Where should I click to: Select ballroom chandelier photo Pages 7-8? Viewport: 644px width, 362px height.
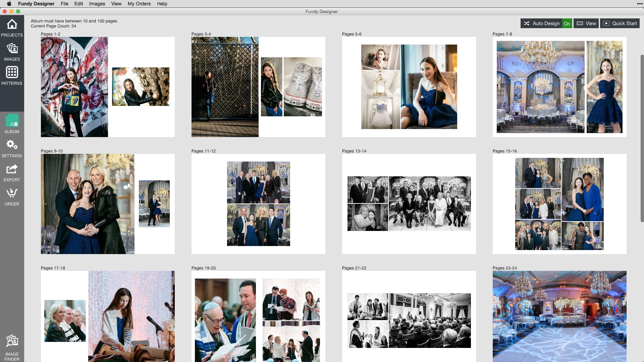pos(541,87)
